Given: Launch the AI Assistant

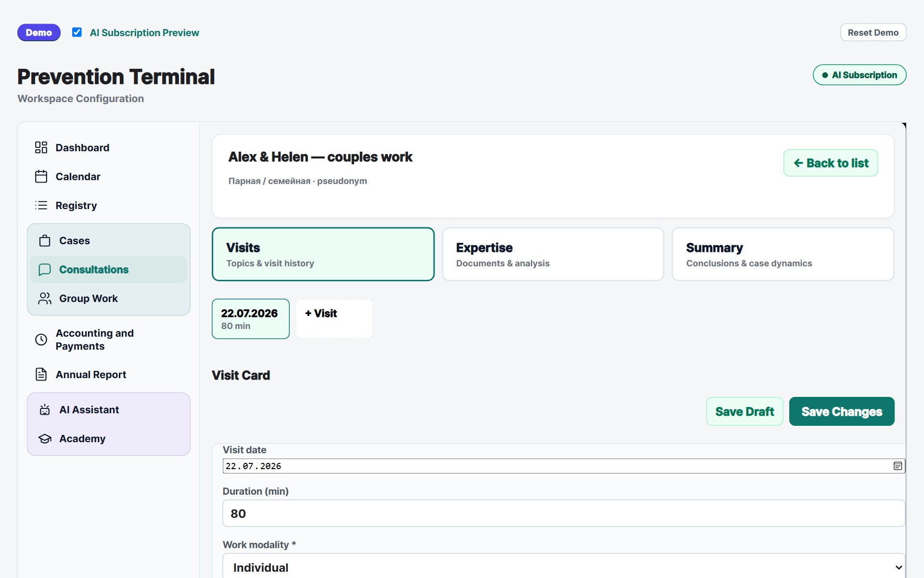Looking at the screenshot, I should pyautogui.click(x=108, y=409).
